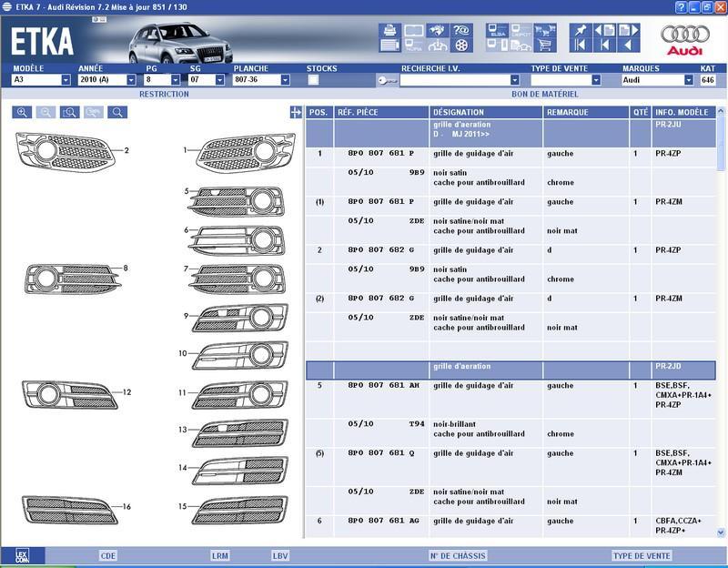Open the title bar help question button

pyautogui.click(x=681, y=7)
